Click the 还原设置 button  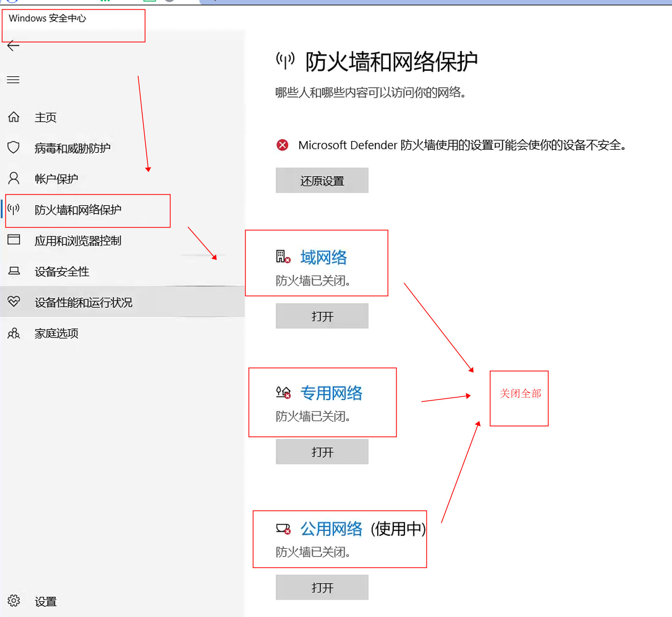322,180
